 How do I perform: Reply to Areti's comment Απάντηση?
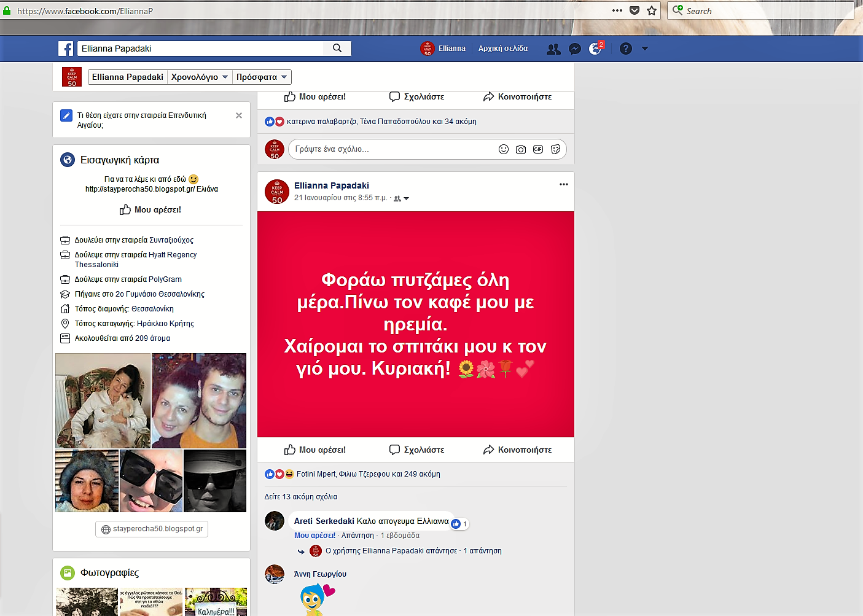coord(357,536)
